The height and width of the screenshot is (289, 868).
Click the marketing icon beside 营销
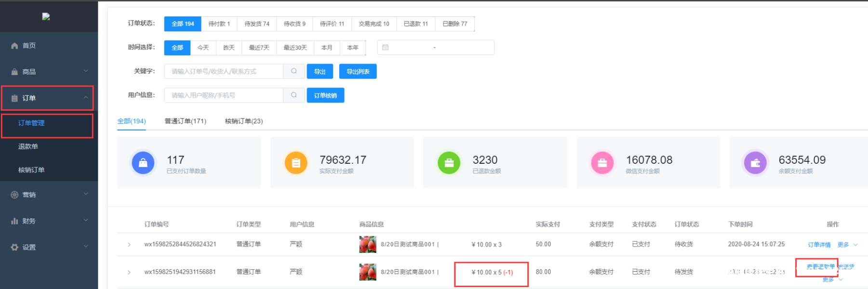tap(14, 195)
